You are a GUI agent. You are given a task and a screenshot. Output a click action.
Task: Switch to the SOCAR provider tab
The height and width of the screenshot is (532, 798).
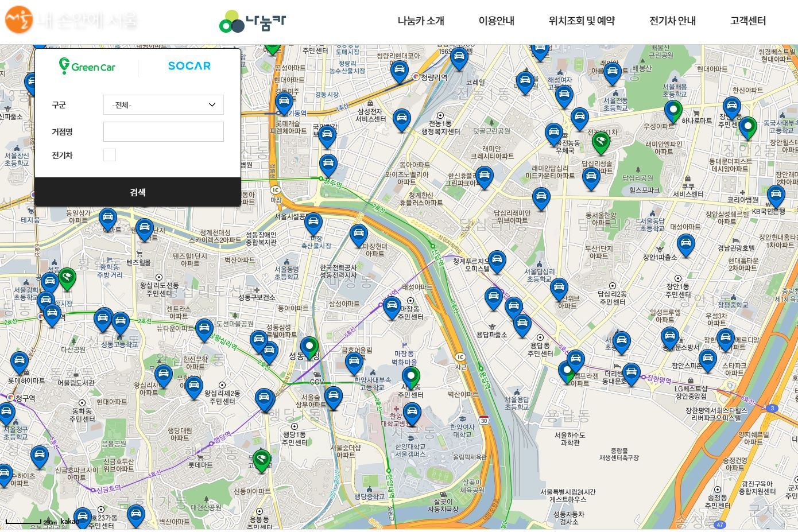click(x=189, y=67)
